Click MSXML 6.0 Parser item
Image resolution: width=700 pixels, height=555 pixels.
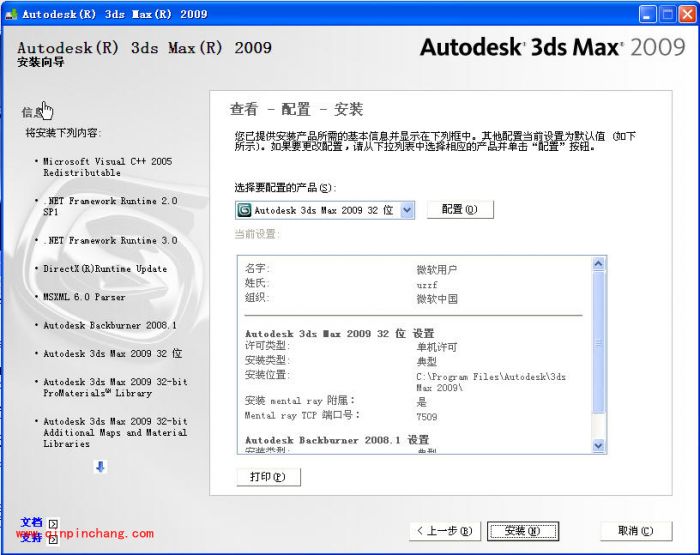(x=84, y=297)
